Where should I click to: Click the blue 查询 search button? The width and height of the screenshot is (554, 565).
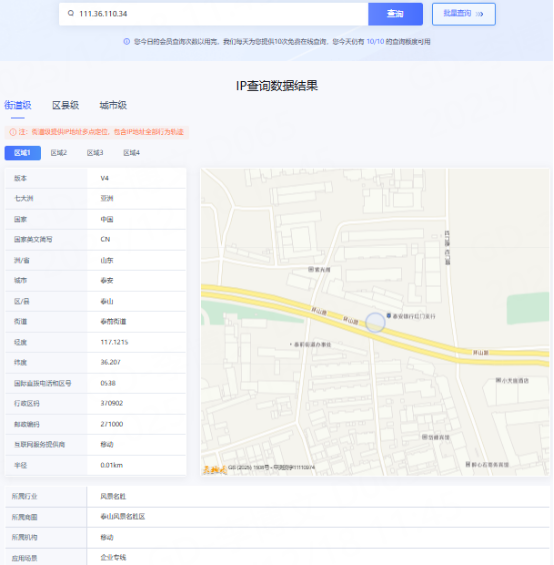(395, 14)
